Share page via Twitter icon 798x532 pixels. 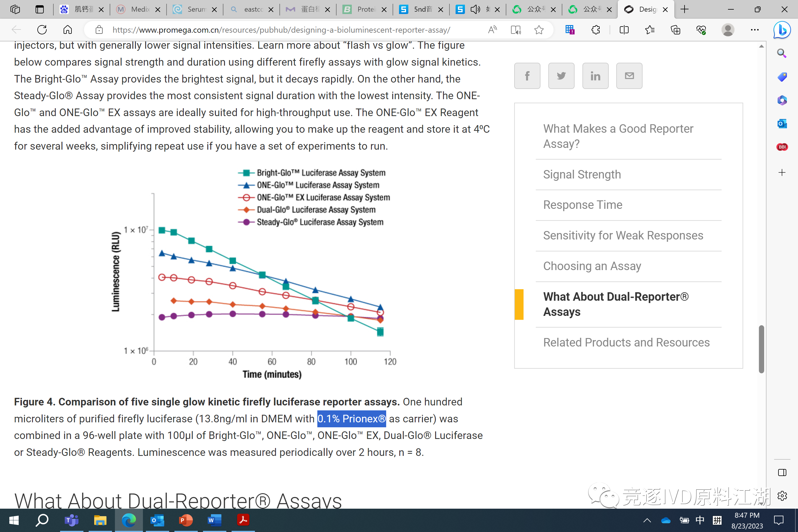561,76
